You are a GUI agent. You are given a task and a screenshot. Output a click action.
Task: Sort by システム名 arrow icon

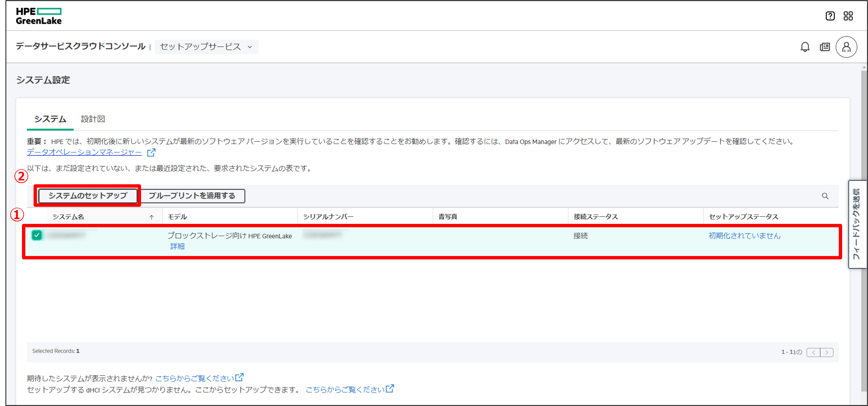pyautogui.click(x=152, y=217)
